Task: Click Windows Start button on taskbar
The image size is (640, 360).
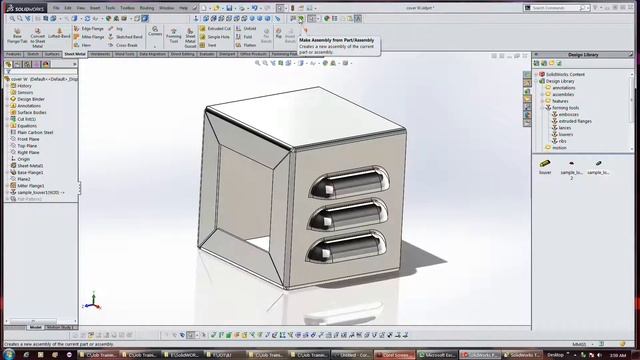Action: coord(9,354)
